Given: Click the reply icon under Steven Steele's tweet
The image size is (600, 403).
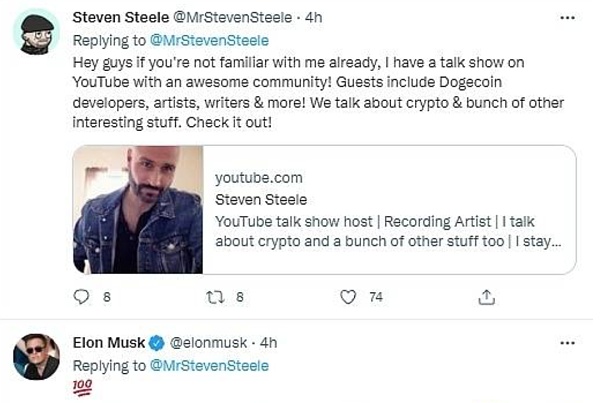Looking at the screenshot, I should coord(83,297).
